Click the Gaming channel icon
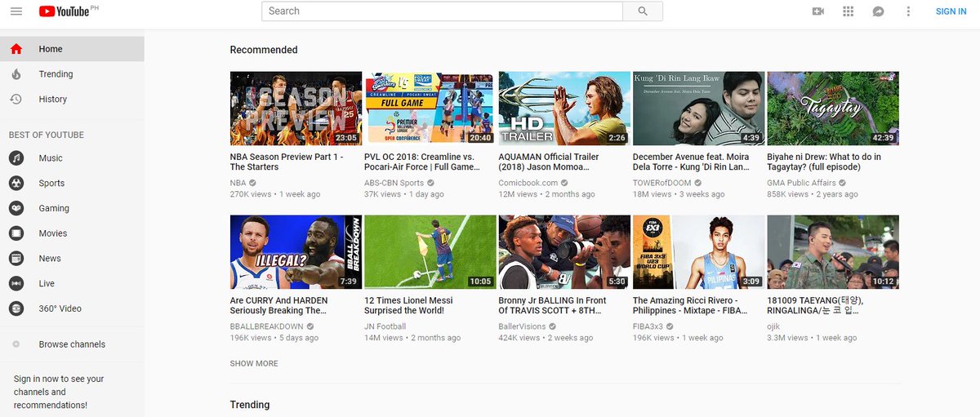The image size is (980, 417). [16, 208]
